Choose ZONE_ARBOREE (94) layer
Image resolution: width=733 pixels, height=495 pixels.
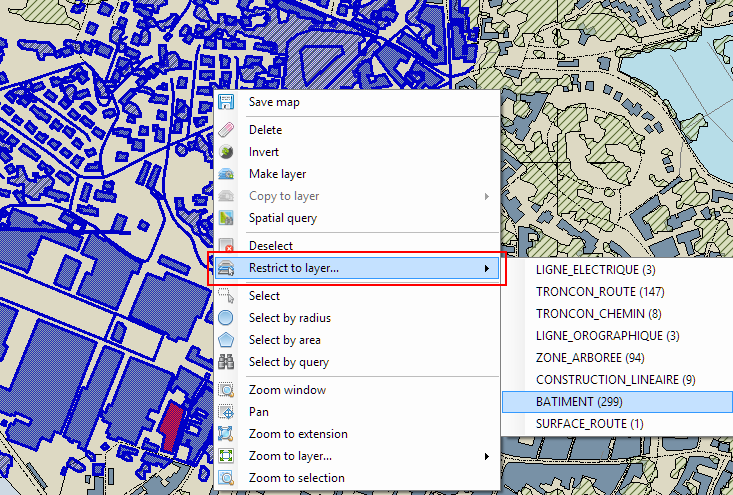tap(590, 357)
